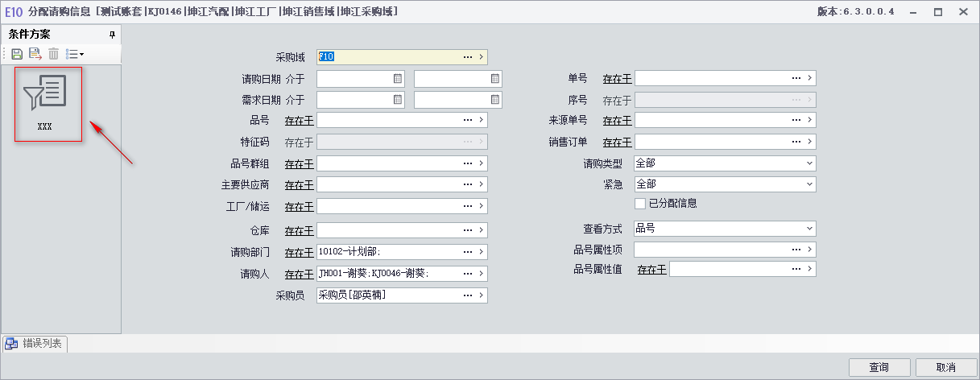Click the 存在于 operator link for 来源单号
Screen dimensions: 980x380
(617, 121)
